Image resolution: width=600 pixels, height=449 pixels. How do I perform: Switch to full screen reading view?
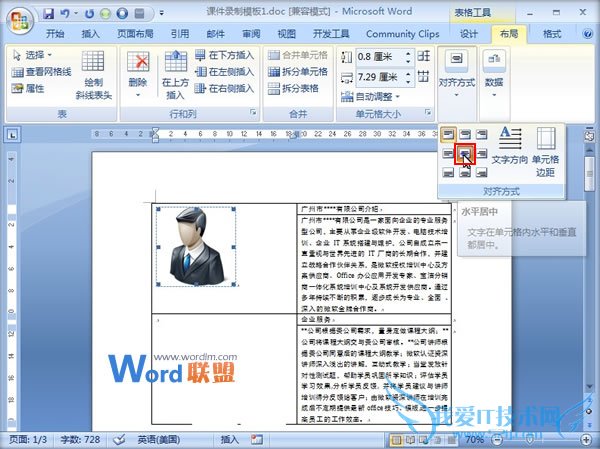[410, 439]
